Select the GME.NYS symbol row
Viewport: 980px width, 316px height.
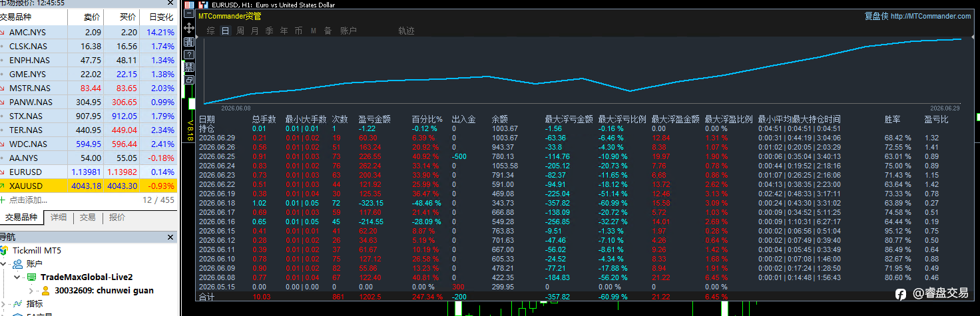(x=89, y=74)
